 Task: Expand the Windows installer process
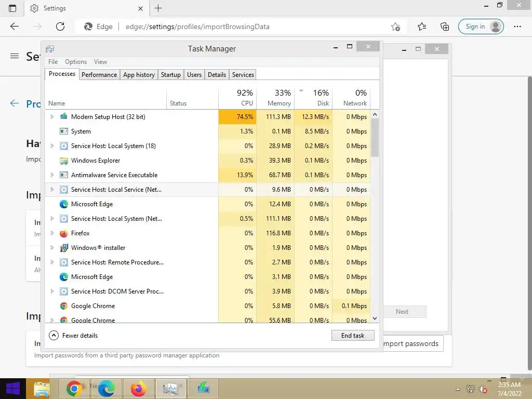pos(52,248)
